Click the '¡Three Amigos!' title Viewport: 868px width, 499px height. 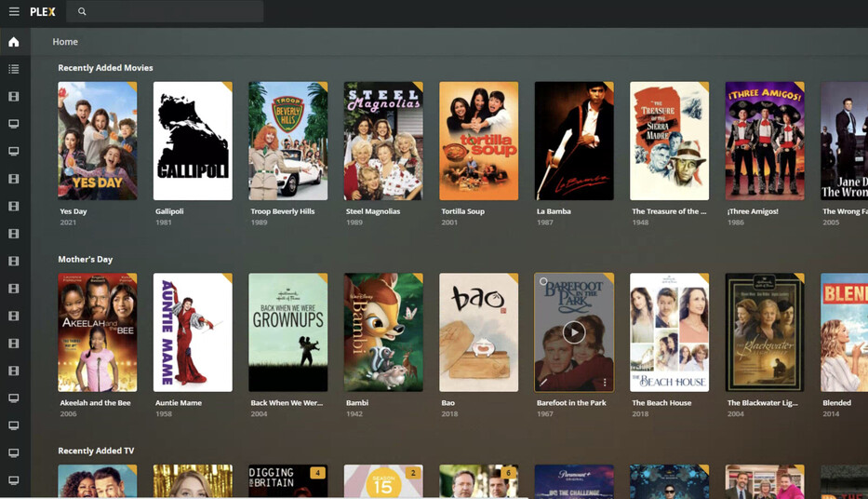tap(753, 211)
